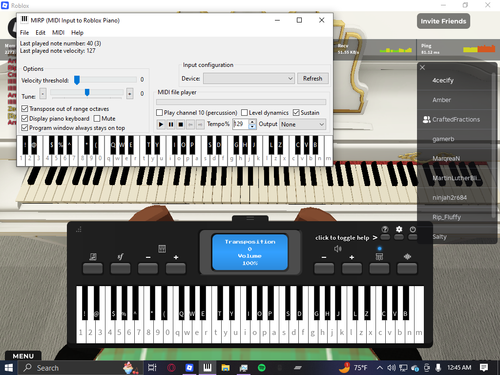Click the Tune slider handle
Screen dimensions: 500x375
tap(87, 92)
